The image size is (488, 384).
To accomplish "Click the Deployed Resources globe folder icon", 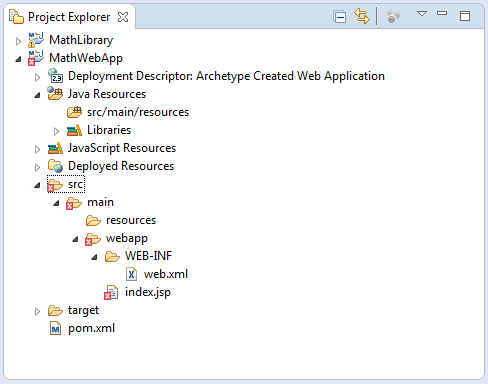I will tap(55, 166).
